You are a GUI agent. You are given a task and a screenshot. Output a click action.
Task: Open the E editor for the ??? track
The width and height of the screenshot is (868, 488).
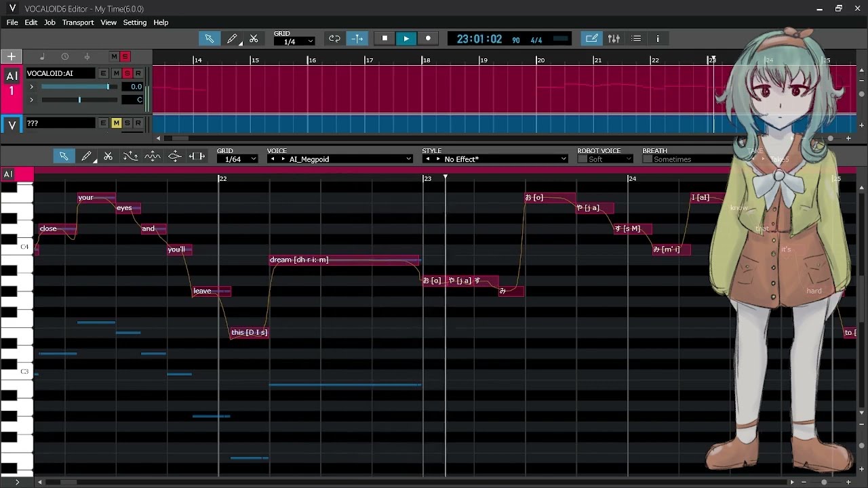103,123
